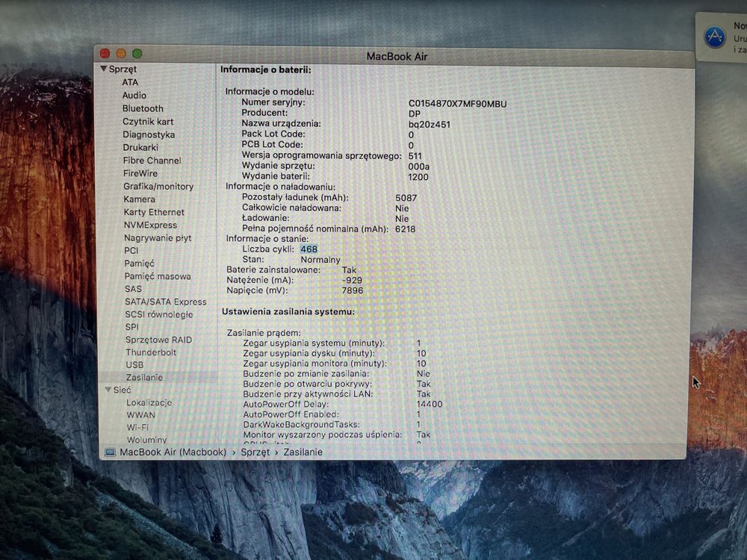Open Sprzętowe RAID section

point(158,340)
